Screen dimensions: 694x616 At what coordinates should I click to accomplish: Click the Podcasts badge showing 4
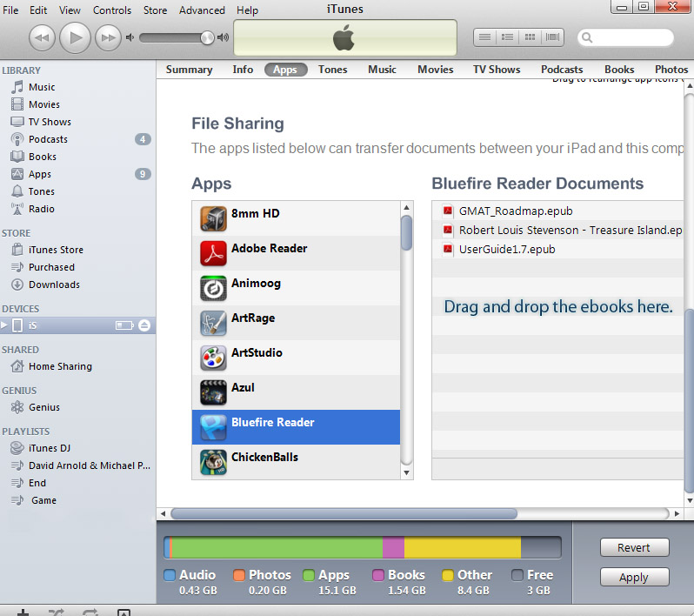pos(143,139)
